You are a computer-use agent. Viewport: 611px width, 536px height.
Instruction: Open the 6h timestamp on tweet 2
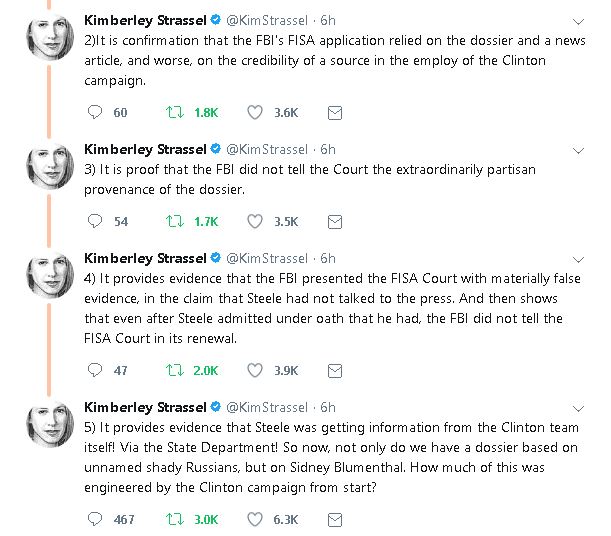[x=328, y=20]
